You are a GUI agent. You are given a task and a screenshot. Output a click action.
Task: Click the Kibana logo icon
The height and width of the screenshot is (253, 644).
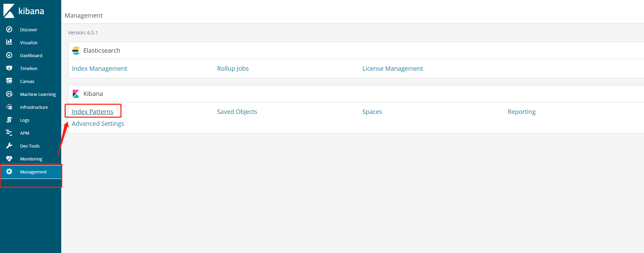[9, 11]
